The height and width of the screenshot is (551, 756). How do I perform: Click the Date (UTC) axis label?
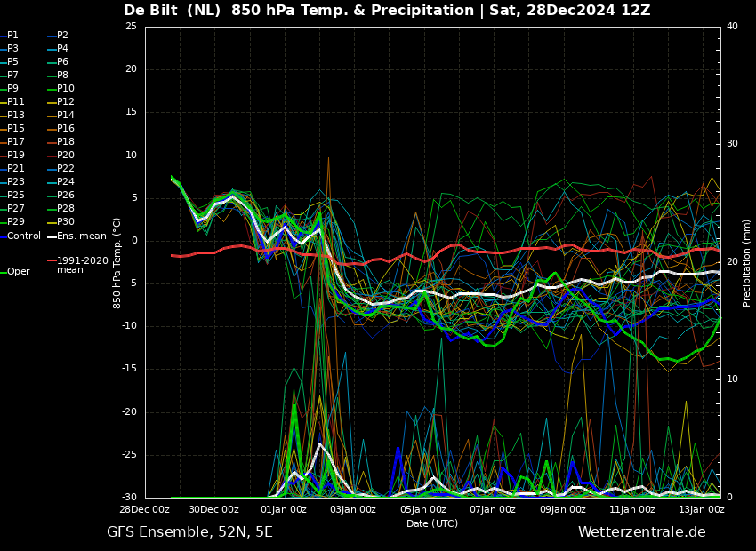point(432,523)
